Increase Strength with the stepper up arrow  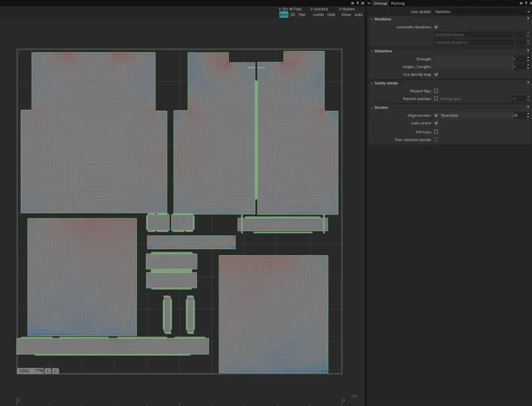[528, 58]
